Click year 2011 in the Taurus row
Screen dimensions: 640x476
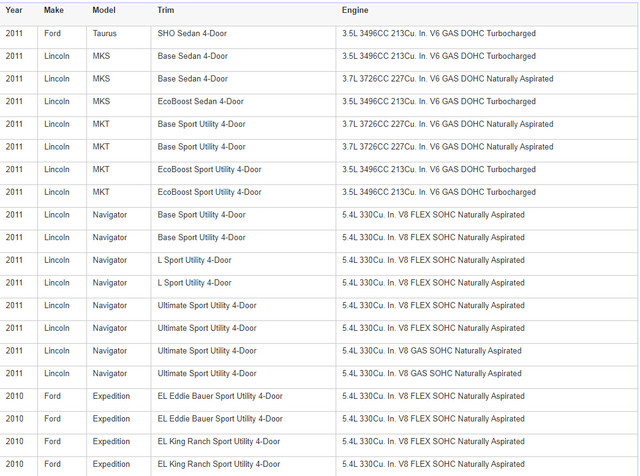[x=14, y=33]
